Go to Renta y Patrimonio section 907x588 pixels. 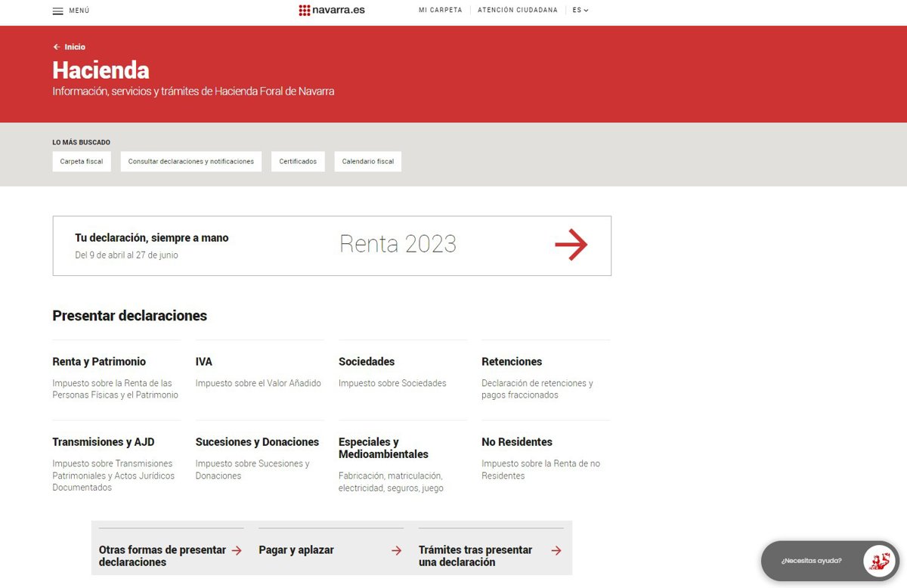tap(99, 362)
